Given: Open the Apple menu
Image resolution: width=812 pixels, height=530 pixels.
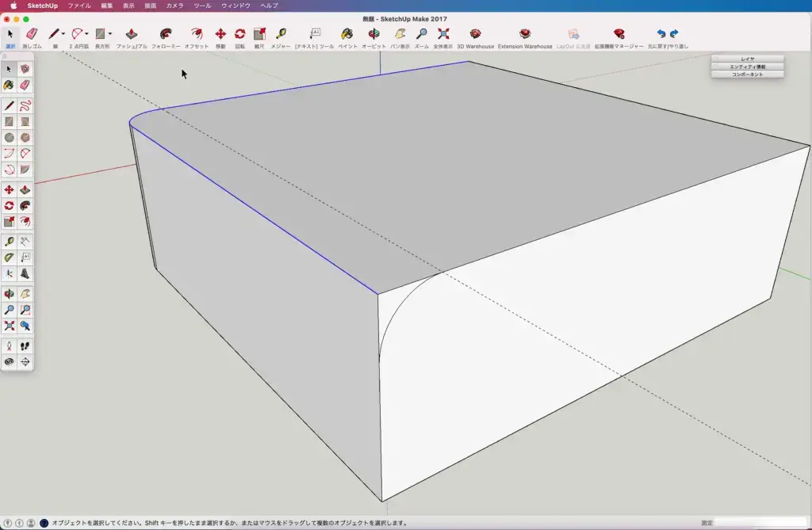Looking at the screenshot, I should coord(14,6).
